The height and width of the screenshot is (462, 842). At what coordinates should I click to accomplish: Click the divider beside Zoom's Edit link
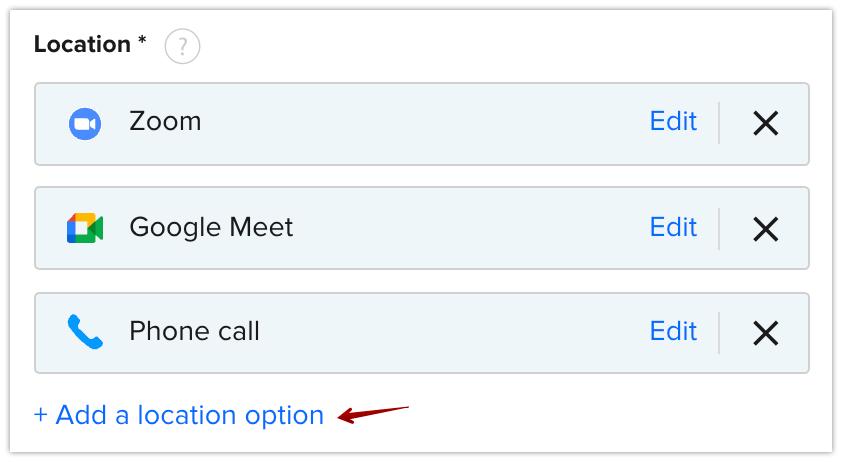718,123
